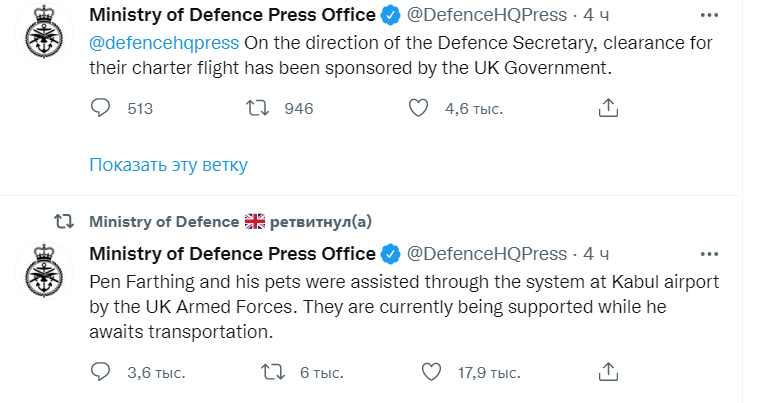Share the charter flight clearance tweet

click(607, 108)
